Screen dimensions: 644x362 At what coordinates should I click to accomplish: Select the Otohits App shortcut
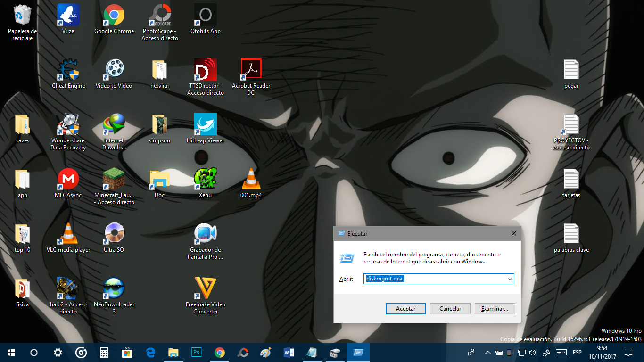pyautogui.click(x=205, y=19)
